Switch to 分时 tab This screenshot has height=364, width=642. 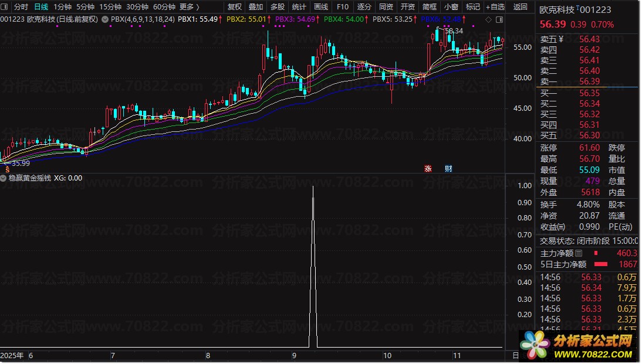[21, 6]
